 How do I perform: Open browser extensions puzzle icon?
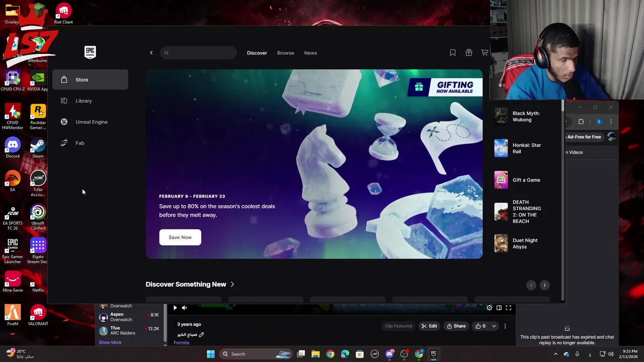(581, 122)
